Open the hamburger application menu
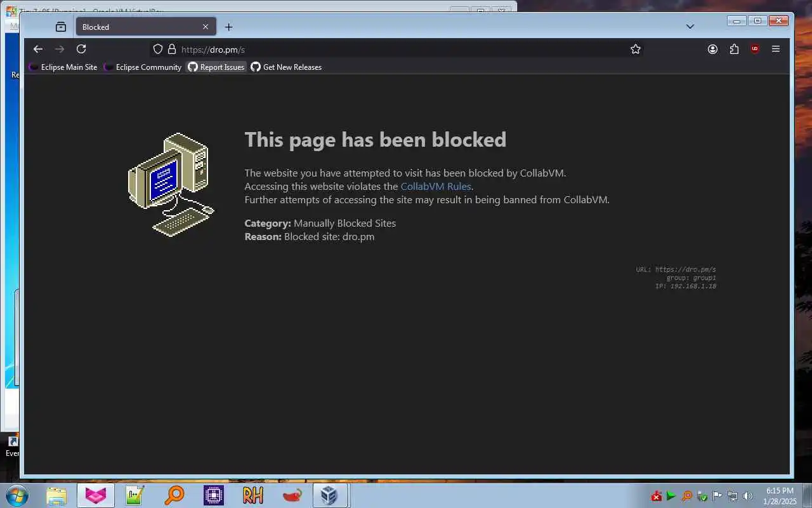 tap(776, 49)
